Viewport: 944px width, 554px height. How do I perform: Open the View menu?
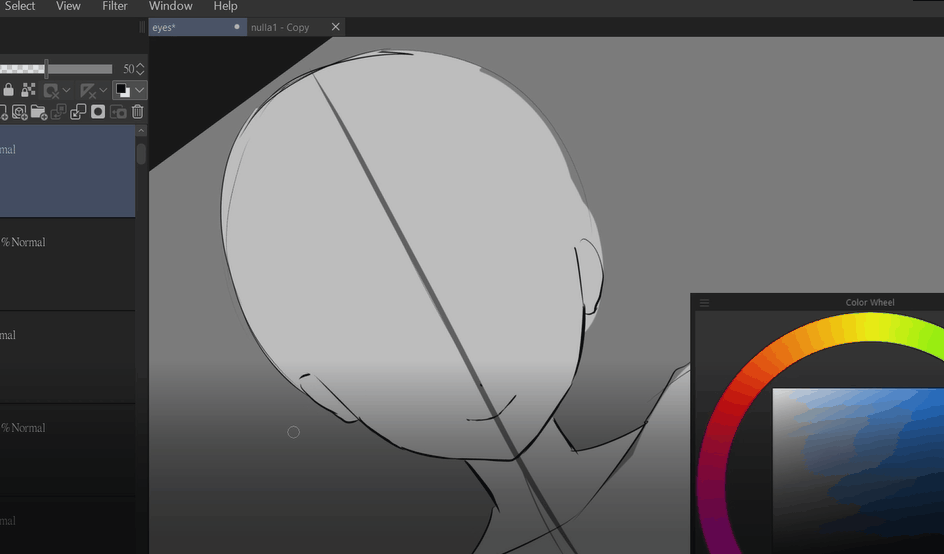68,6
